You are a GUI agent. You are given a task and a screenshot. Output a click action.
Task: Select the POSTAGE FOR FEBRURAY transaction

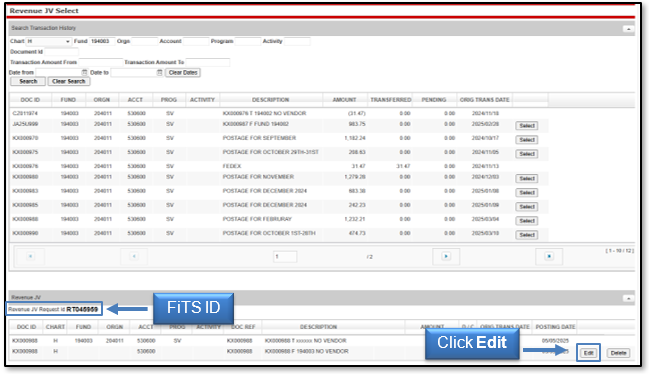[x=527, y=221]
